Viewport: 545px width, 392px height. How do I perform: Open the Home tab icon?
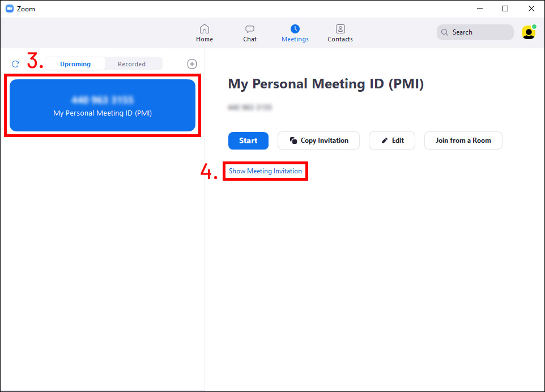click(205, 29)
